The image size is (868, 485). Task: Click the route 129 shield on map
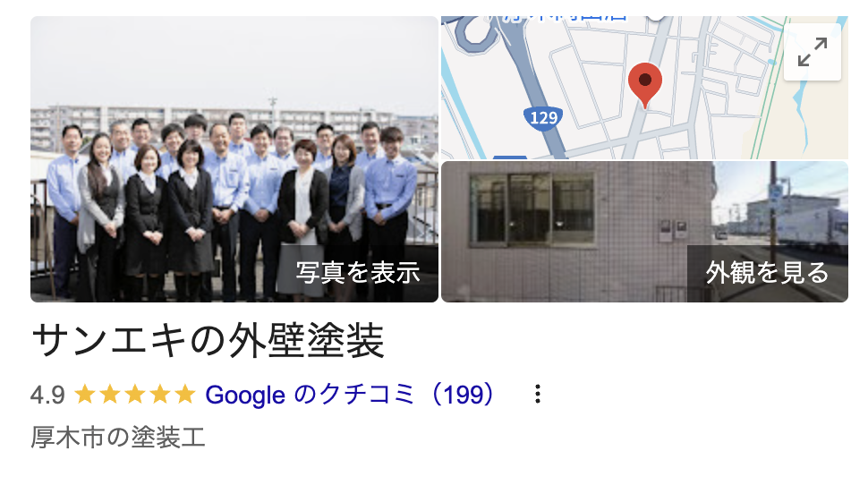(x=543, y=118)
